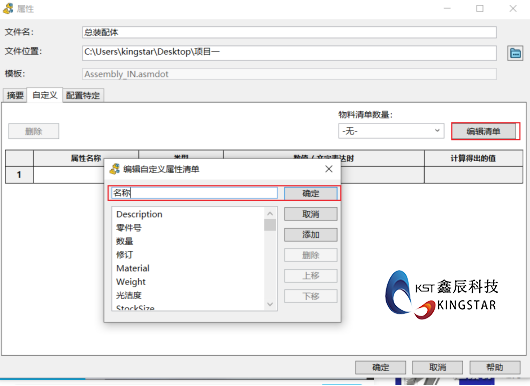Click the 帮助 button
530x386 pixels.
pos(495,367)
